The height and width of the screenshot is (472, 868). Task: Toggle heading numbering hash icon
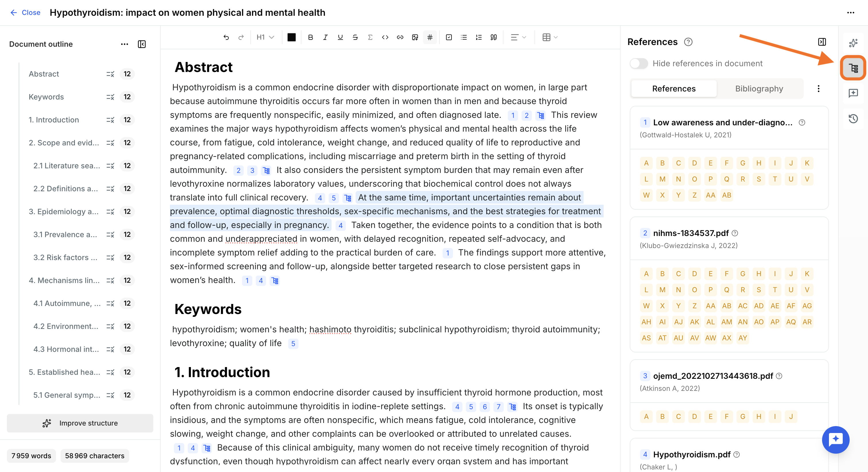pos(430,37)
